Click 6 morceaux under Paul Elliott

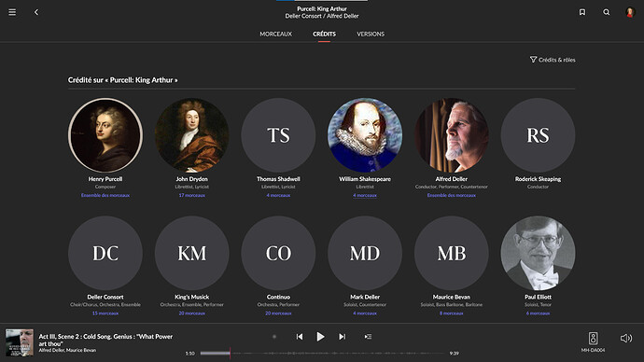point(538,313)
